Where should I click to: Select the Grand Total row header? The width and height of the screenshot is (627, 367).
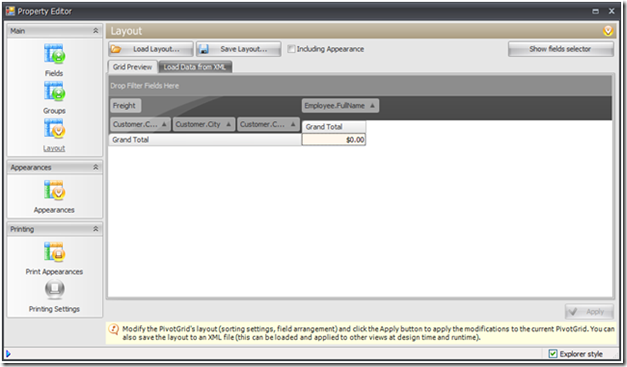(x=205, y=140)
